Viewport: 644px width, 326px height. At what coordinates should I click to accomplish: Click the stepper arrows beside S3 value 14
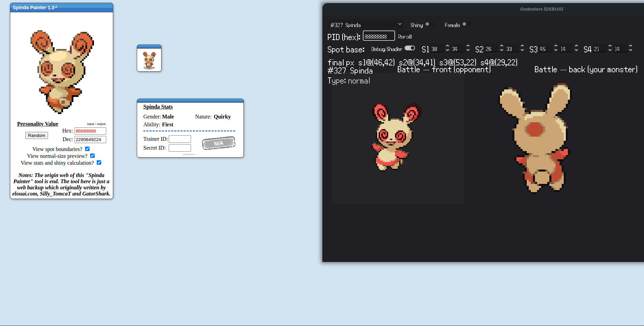pos(576,48)
